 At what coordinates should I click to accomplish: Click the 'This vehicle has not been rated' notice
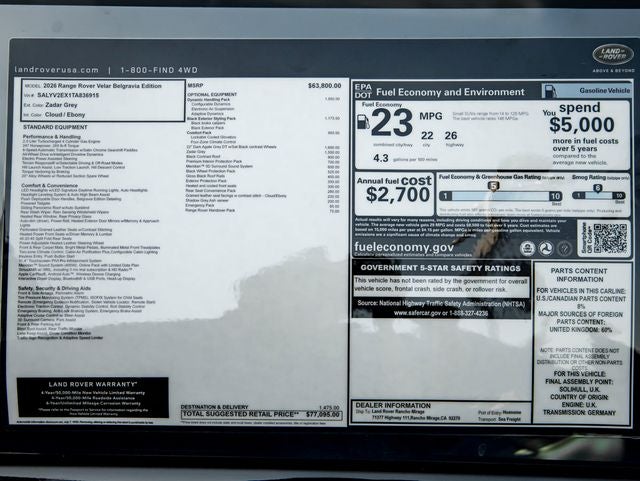pos(441,285)
